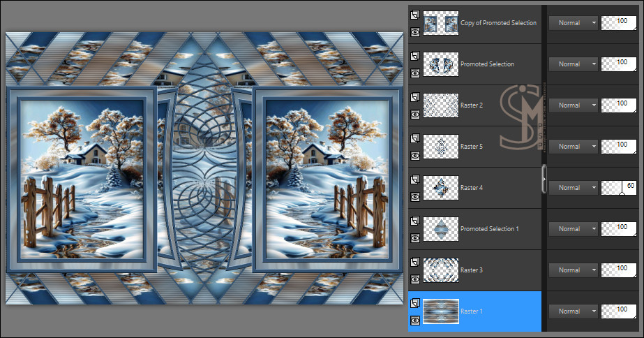Viewport: 644px width, 338px height.
Task: Hide the Raster 1 layer with eye icon
Action: (x=415, y=320)
